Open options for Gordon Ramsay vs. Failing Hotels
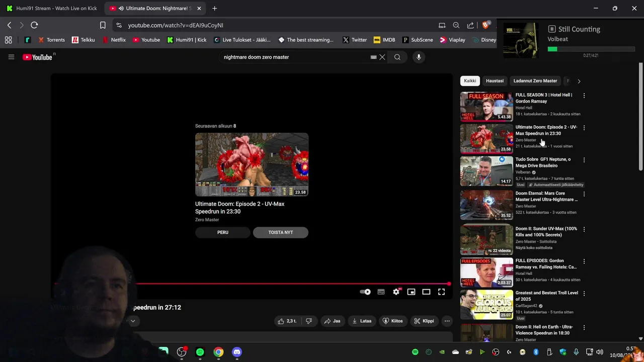The height and width of the screenshot is (362, 644). tap(584, 261)
